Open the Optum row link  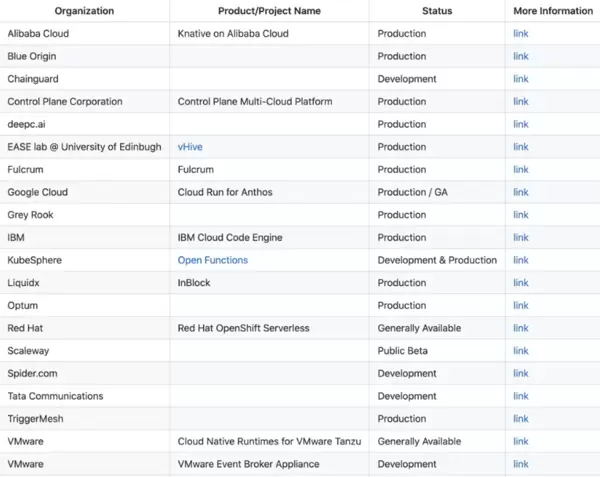point(520,305)
